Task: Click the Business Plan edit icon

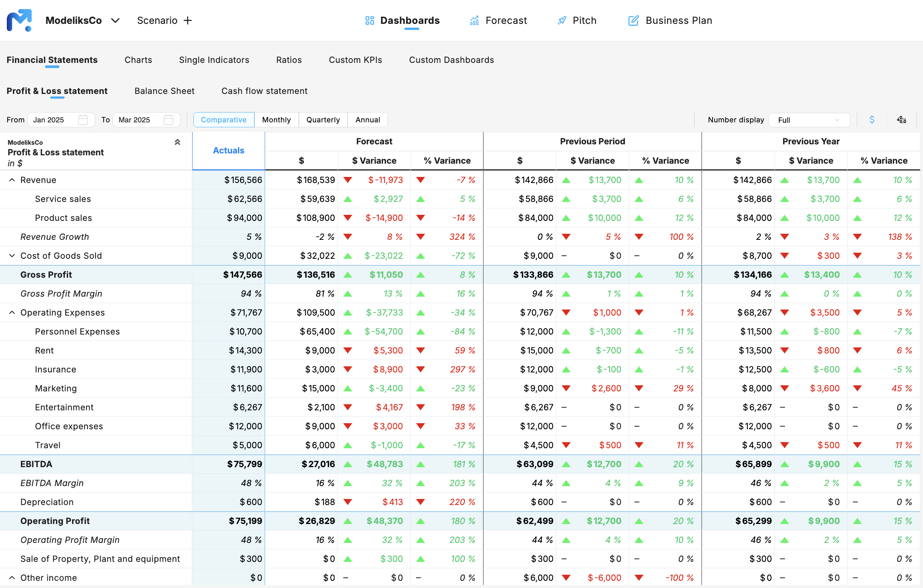Action: [633, 20]
